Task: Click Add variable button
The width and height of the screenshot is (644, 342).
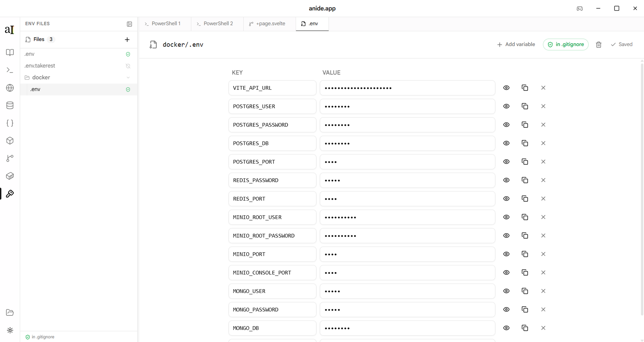Action: [x=516, y=44]
